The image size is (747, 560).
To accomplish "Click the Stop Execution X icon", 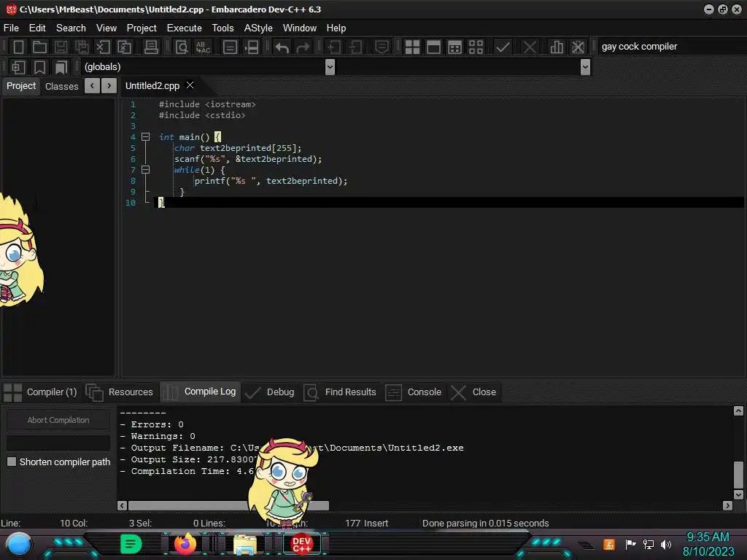I will click(530, 47).
